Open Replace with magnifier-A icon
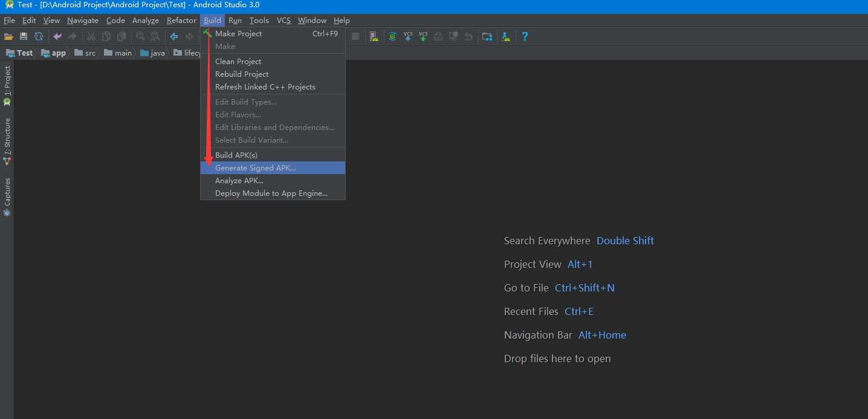 pos(155,36)
